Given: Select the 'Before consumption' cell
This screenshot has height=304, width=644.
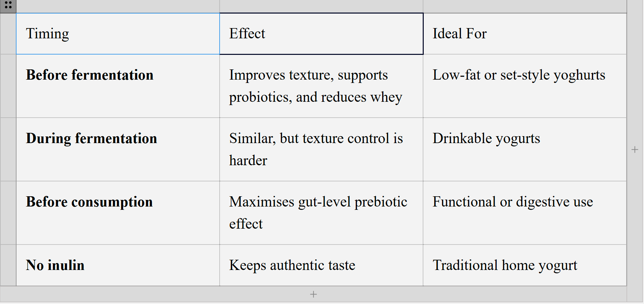Looking at the screenshot, I should (x=118, y=213).
